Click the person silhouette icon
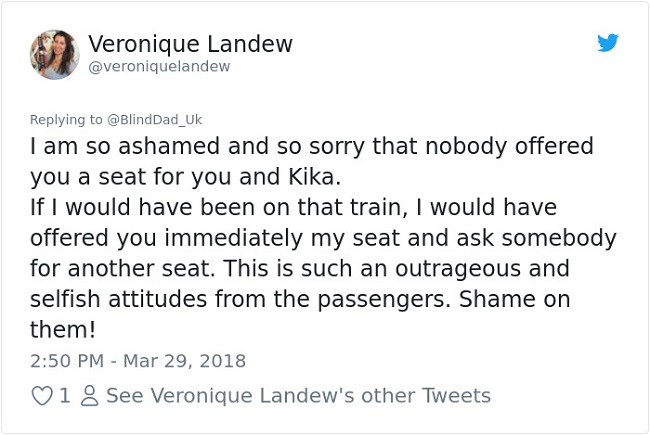650x435 pixels. pos(87,396)
